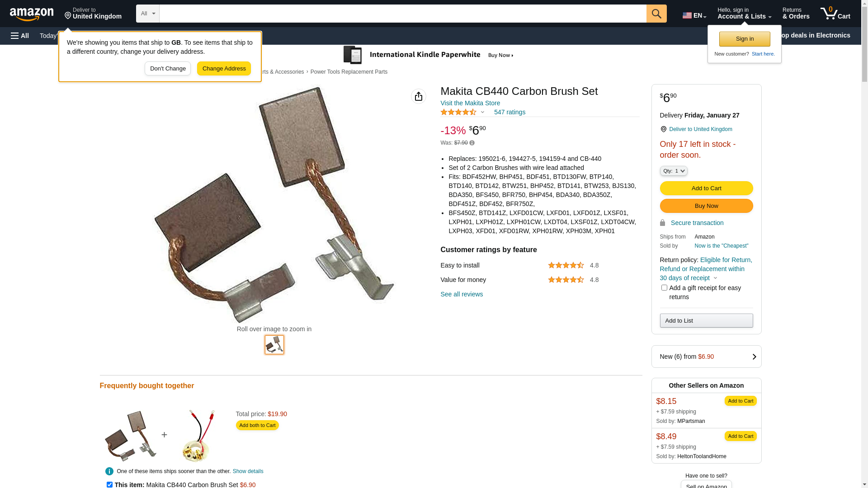Expand the New (6) from $6.90 offers

[x=706, y=357]
